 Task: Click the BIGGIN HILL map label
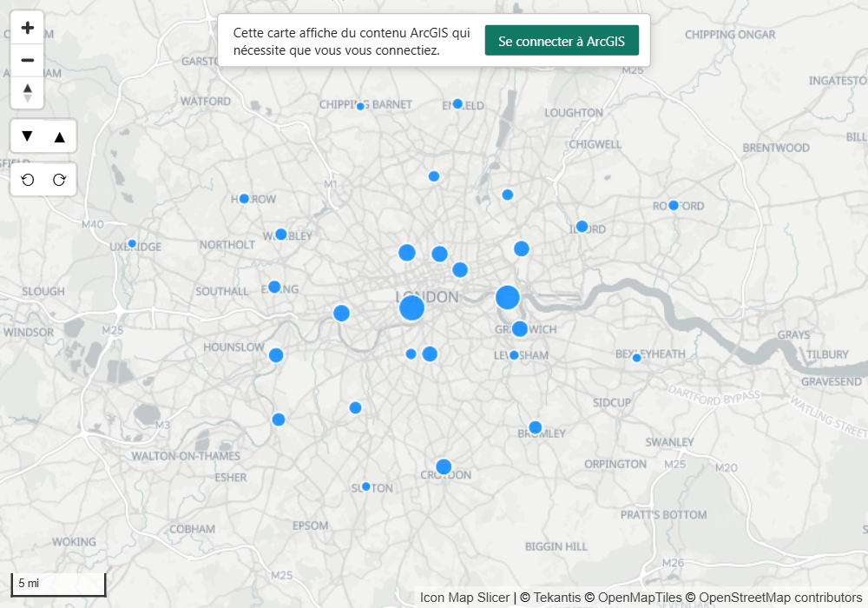[556, 546]
